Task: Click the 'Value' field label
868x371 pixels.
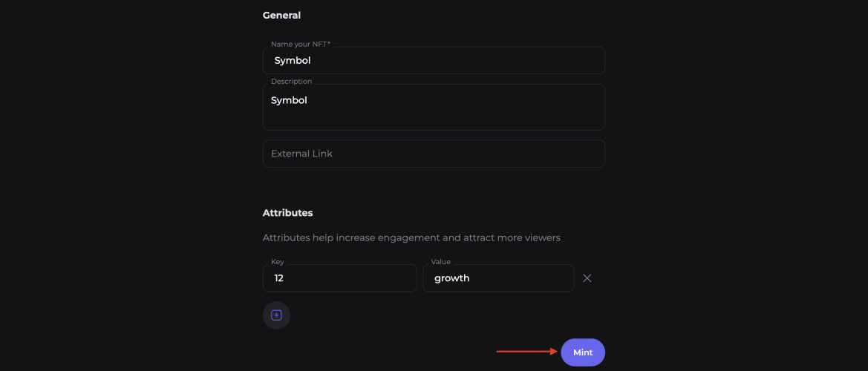Action: coord(440,261)
